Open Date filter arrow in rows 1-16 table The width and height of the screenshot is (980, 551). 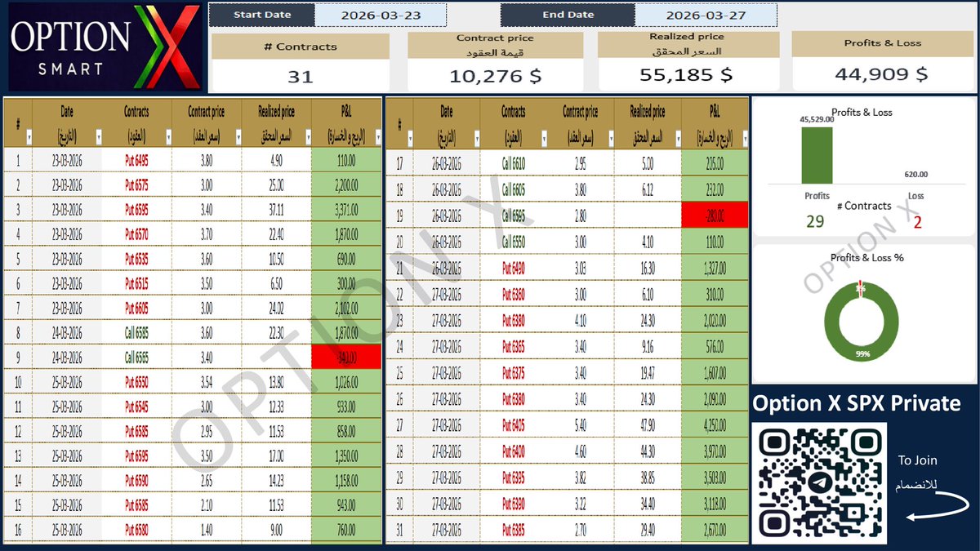click(100, 136)
